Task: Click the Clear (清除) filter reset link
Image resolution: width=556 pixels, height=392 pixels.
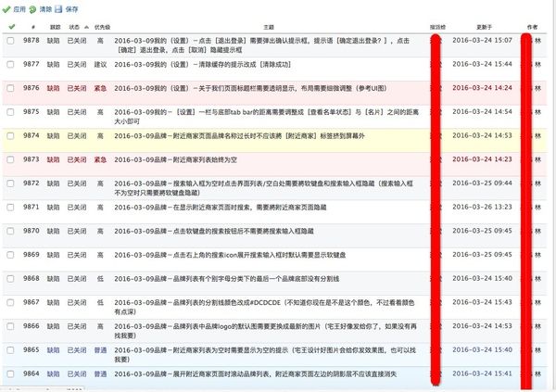Action: point(41,9)
